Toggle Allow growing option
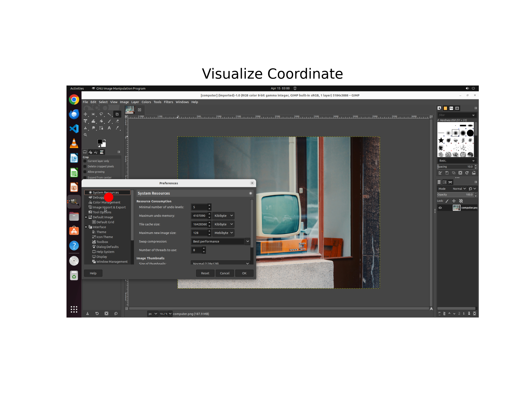The height and width of the screenshot is (399, 532). (x=85, y=172)
